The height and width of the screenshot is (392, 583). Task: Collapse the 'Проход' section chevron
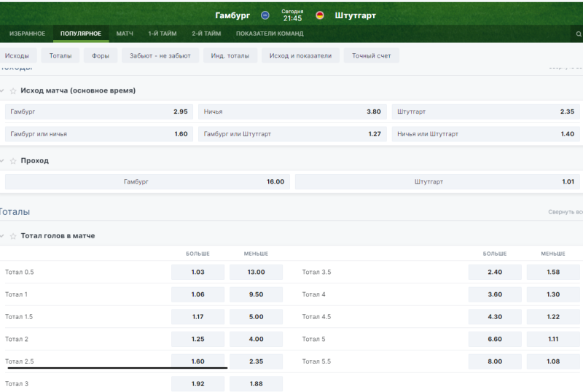point(2,161)
